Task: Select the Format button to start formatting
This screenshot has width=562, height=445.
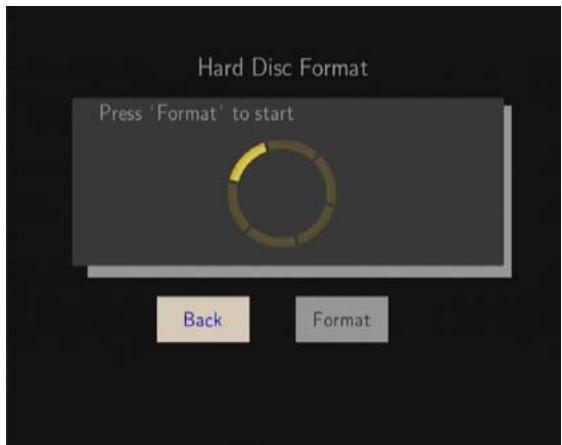Action: click(x=342, y=319)
